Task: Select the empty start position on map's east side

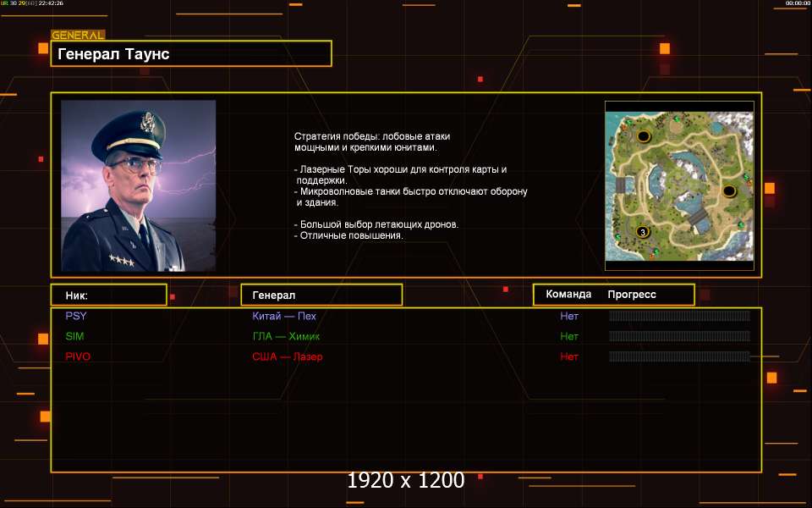Action: tap(729, 191)
